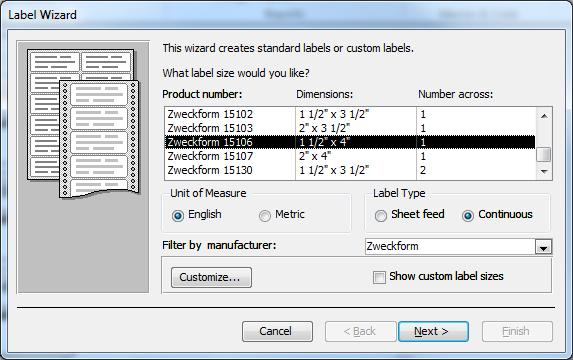Enable Show custom label sizes checkbox
Screen dimensions: 573x360
(x=379, y=277)
